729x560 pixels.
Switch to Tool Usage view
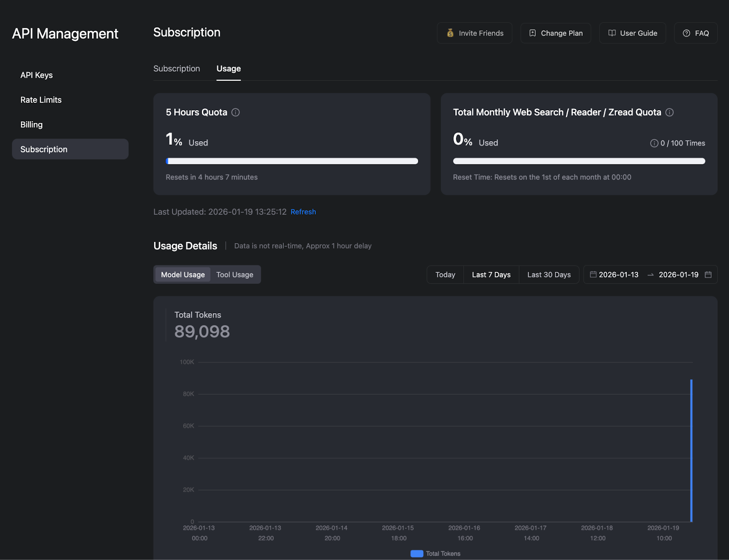point(235,275)
